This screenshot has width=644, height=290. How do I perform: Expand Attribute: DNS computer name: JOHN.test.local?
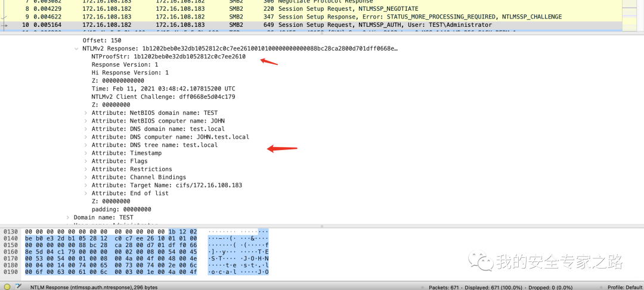coord(85,137)
